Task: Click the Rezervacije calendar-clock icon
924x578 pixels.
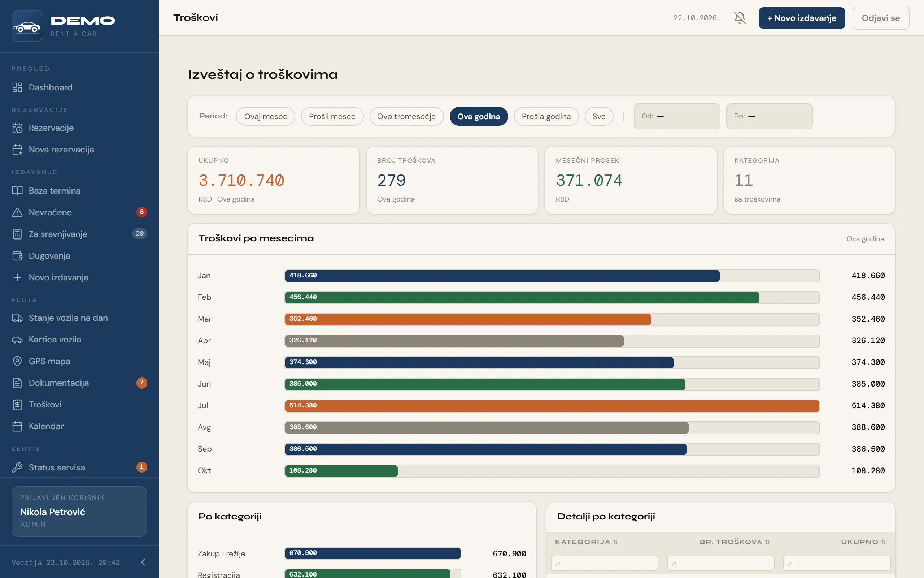Action: (17, 128)
